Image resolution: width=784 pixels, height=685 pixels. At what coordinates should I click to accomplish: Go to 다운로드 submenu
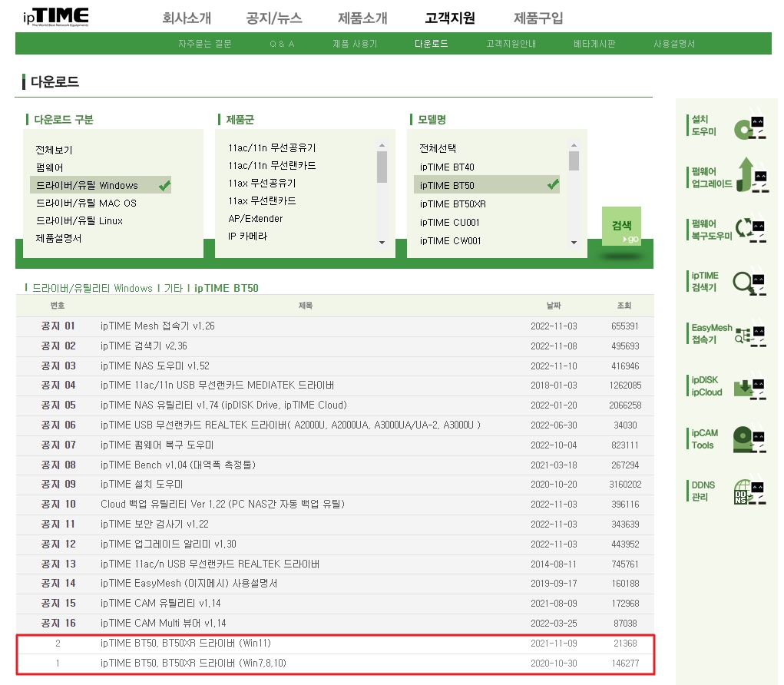pos(431,44)
